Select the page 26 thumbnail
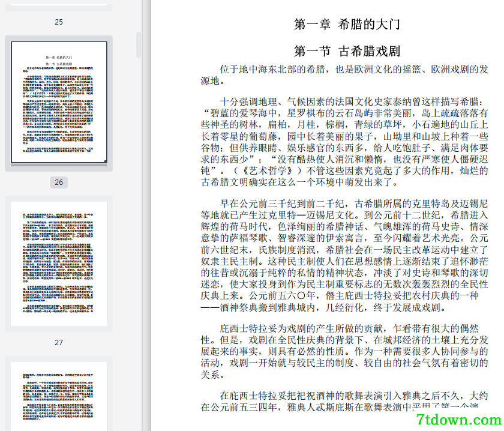This screenshot has width=504, height=431. click(59, 102)
